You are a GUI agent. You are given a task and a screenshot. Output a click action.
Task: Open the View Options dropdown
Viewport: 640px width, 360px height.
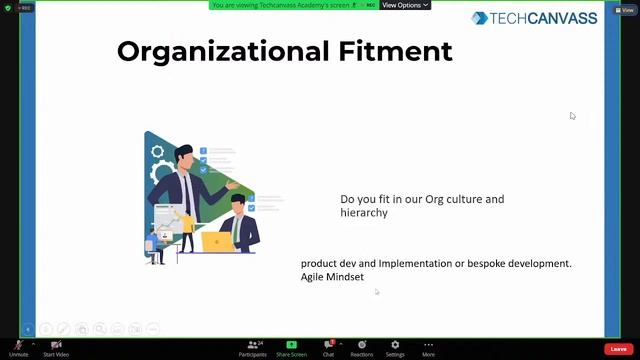405,5
